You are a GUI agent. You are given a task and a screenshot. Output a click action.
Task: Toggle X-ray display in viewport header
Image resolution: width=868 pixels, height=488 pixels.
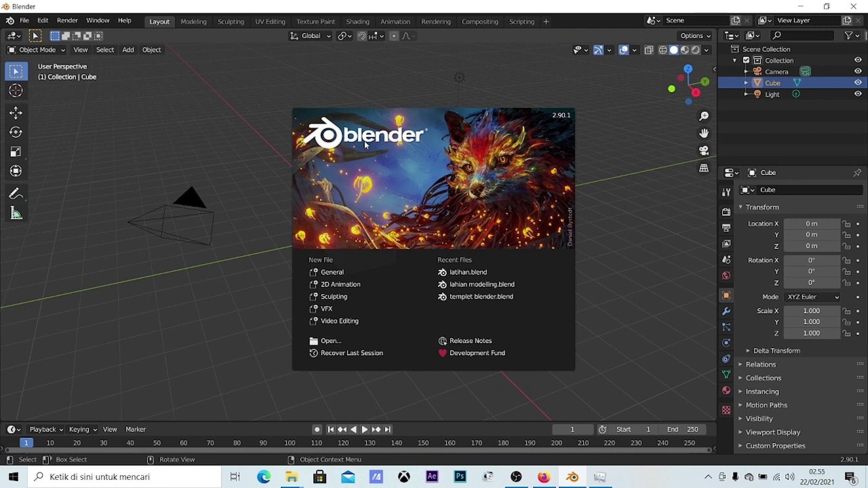[x=648, y=49]
